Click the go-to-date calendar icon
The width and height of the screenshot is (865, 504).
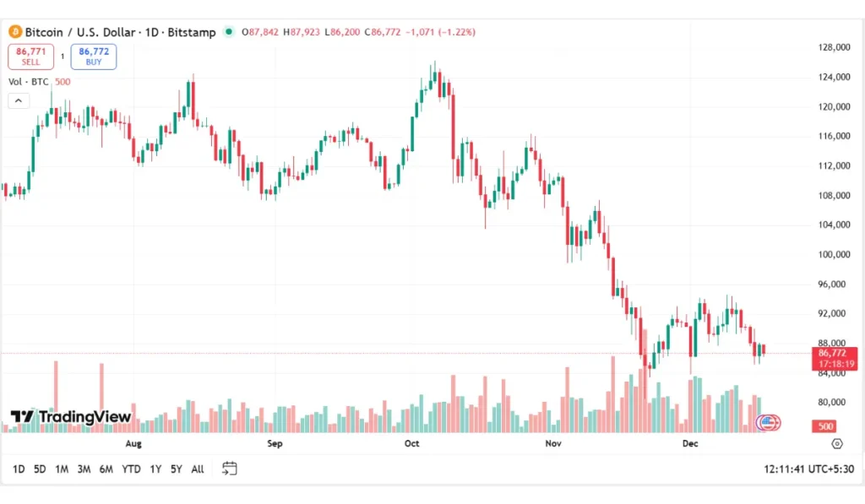pyautogui.click(x=228, y=468)
